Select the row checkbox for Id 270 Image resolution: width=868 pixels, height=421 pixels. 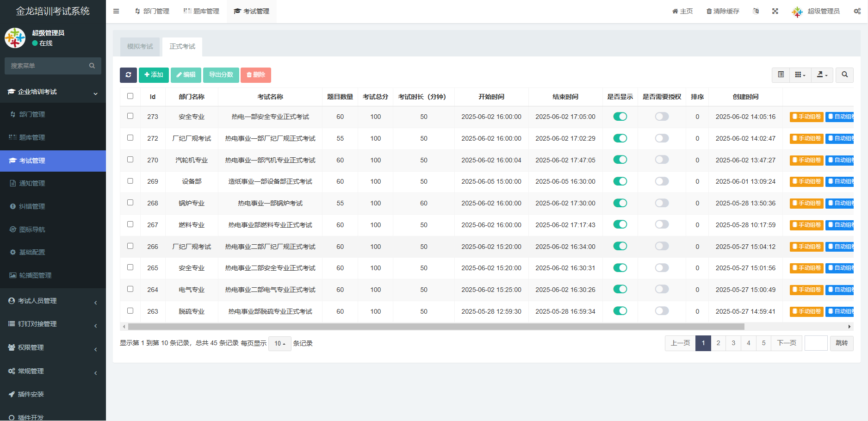point(130,160)
